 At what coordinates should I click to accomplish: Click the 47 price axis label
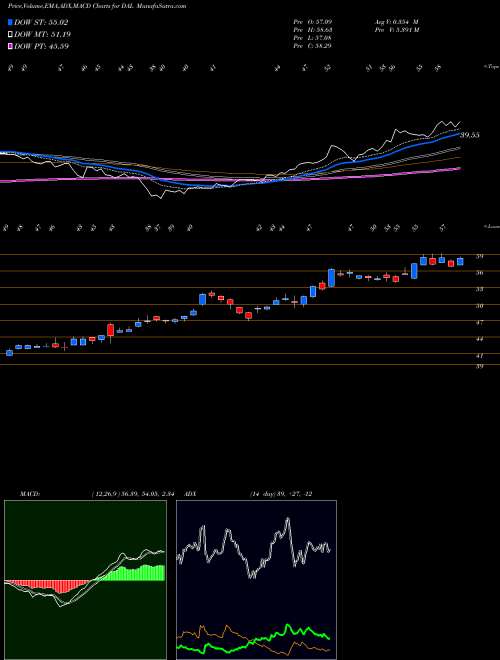point(479,323)
